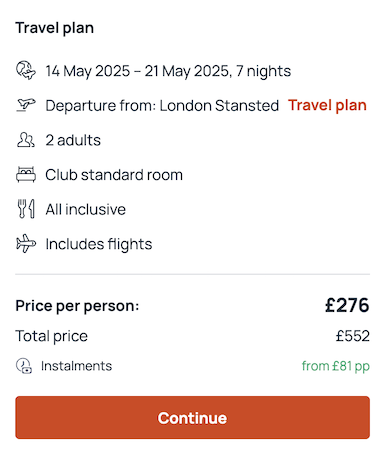Open the red Travel plan link

coord(327,105)
